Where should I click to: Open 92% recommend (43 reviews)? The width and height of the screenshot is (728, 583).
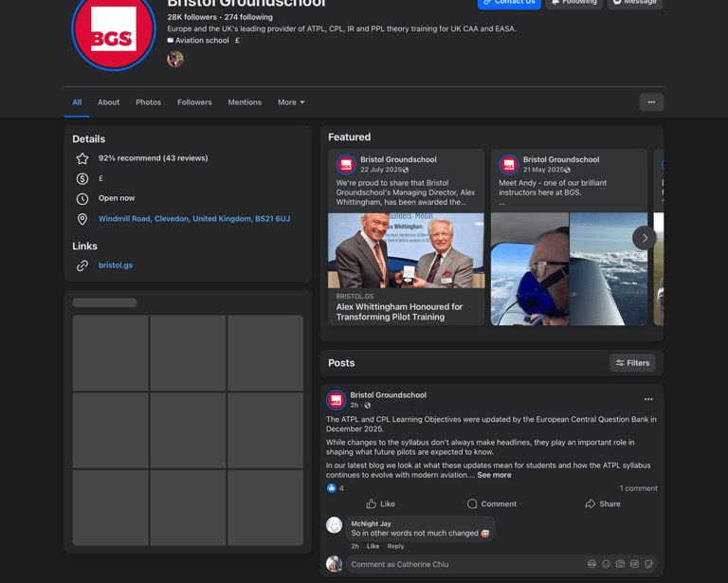point(153,158)
